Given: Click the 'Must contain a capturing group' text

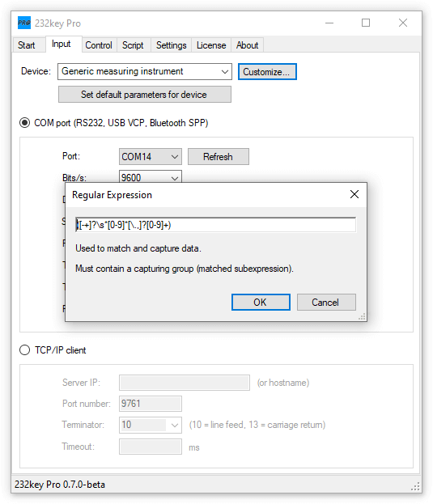Looking at the screenshot, I should [x=185, y=269].
